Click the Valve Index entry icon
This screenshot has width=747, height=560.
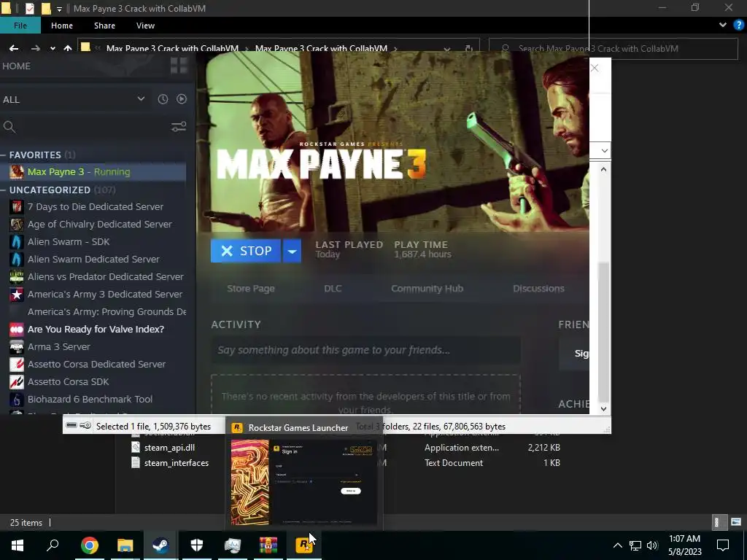point(17,329)
